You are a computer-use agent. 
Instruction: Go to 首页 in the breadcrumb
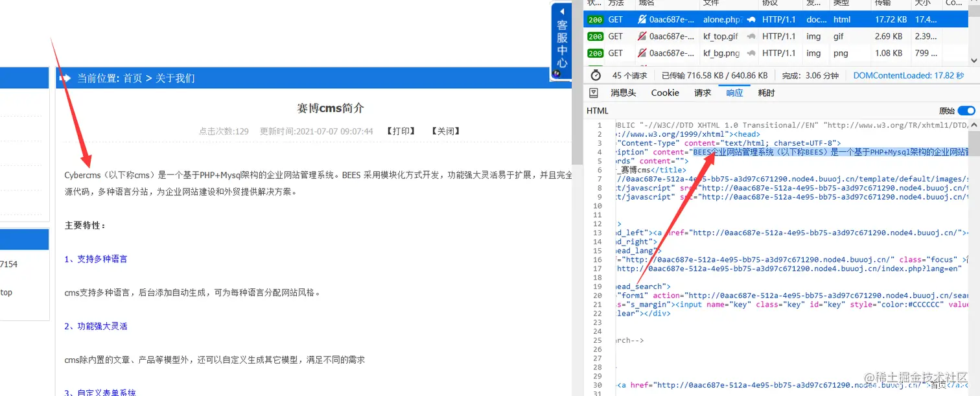point(133,78)
